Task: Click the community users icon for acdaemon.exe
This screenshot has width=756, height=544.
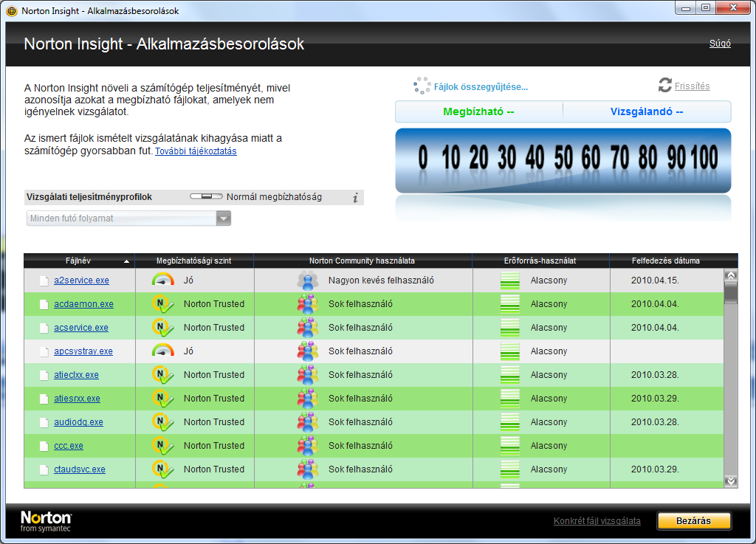Action: click(308, 304)
